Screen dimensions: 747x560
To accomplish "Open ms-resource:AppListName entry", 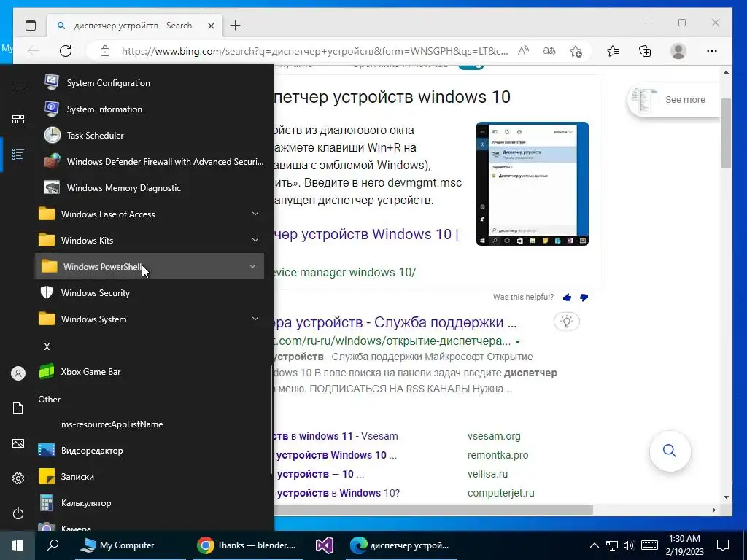I will point(149,424).
